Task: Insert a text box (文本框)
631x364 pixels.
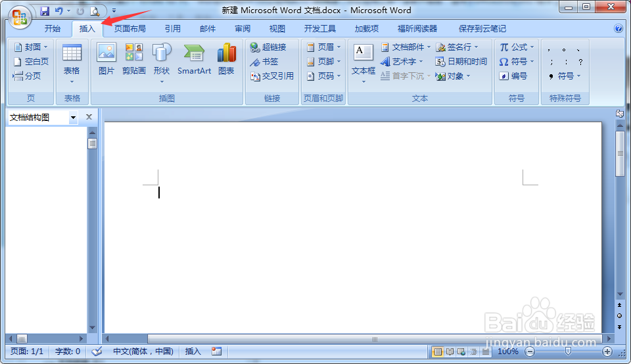Action: pyautogui.click(x=363, y=63)
